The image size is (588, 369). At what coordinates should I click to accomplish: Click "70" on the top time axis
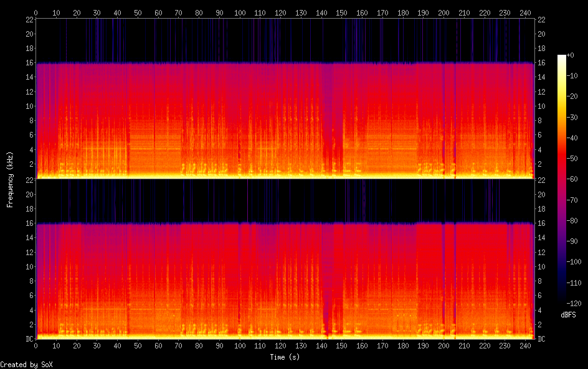pyautogui.click(x=179, y=12)
